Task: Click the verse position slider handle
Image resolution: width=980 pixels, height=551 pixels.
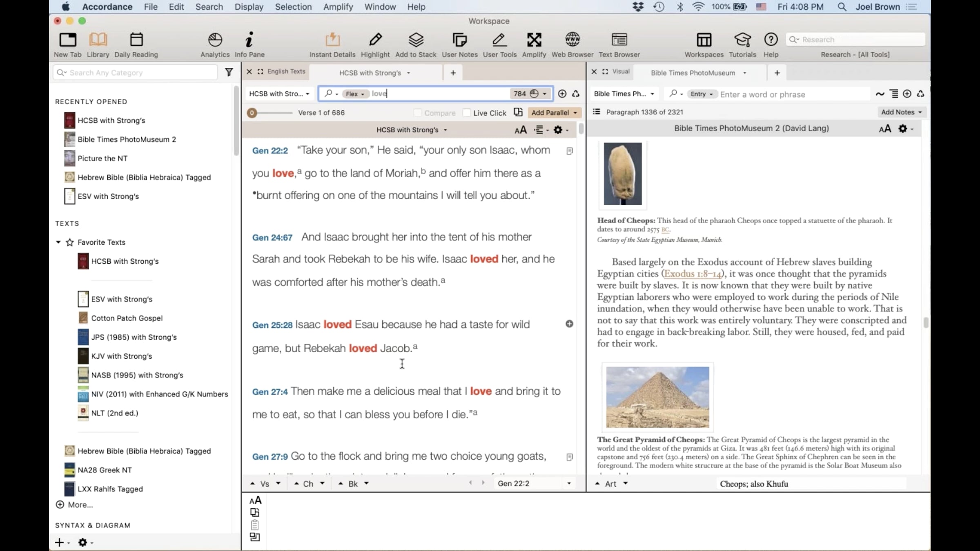Action: point(252,113)
